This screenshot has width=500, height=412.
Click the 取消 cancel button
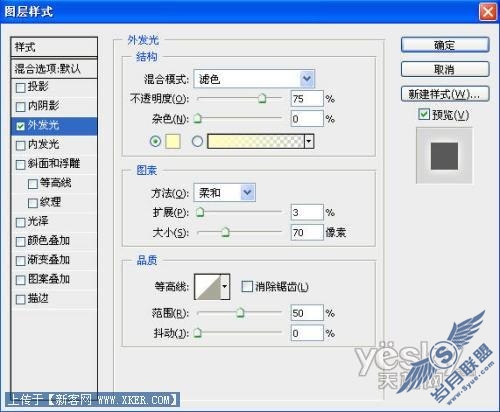pos(445,69)
